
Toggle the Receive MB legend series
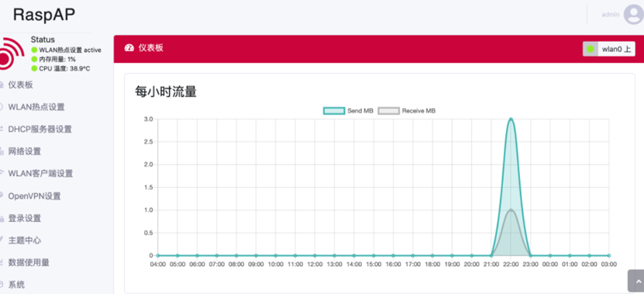click(x=407, y=111)
